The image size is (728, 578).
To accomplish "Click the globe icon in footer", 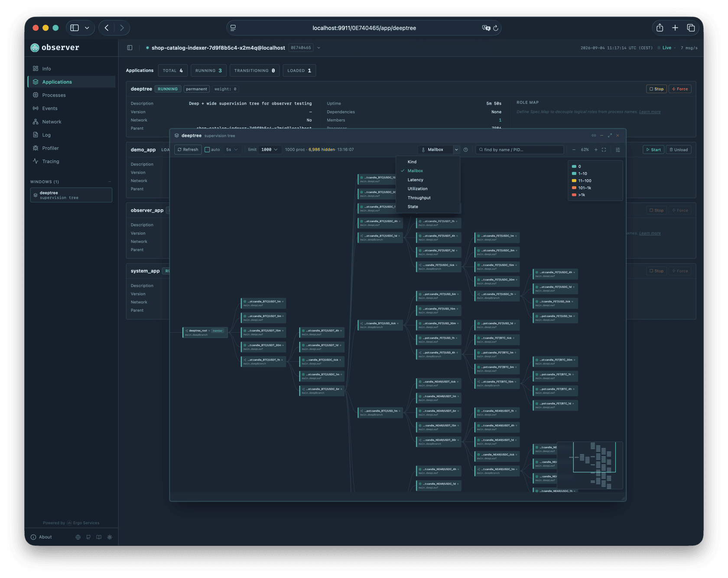I will [x=78, y=537].
